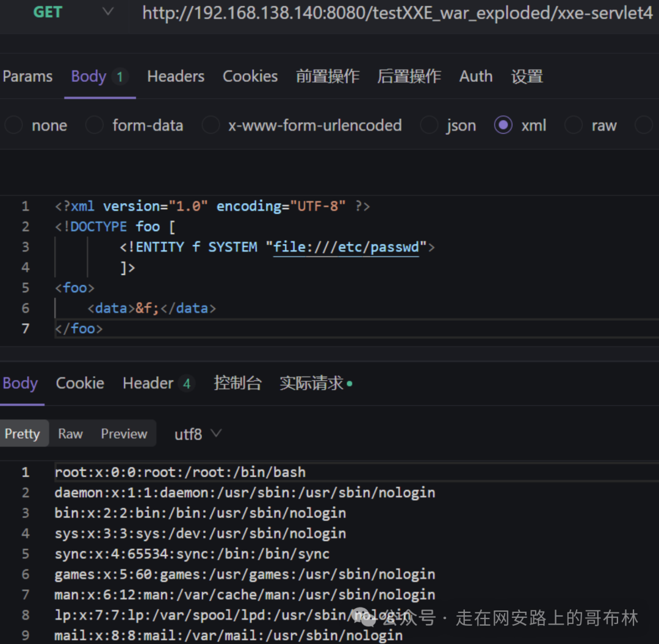This screenshot has width=659, height=644.
Task: Open the 设置 tab
Action: click(x=527, y=76)
